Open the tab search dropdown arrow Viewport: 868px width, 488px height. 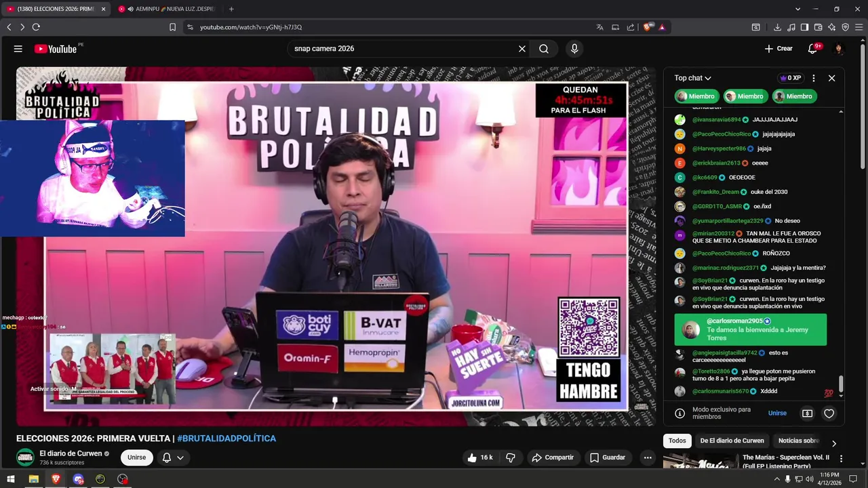pos(797,9)
